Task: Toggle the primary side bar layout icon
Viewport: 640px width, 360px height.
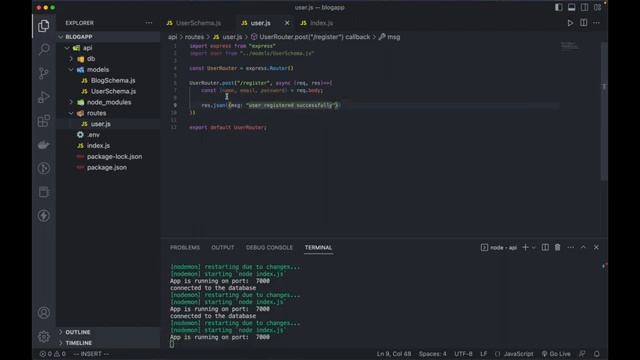Action: (x=558, y=7)
